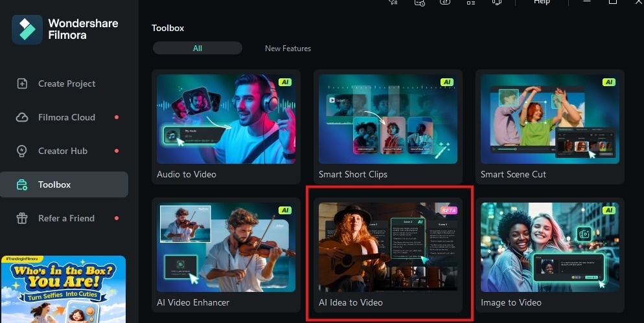Click the AI badge on AI Video Enhancer card
Image resolution: width=644 pixels, height=323 pixels.
[x=284, y=210]
